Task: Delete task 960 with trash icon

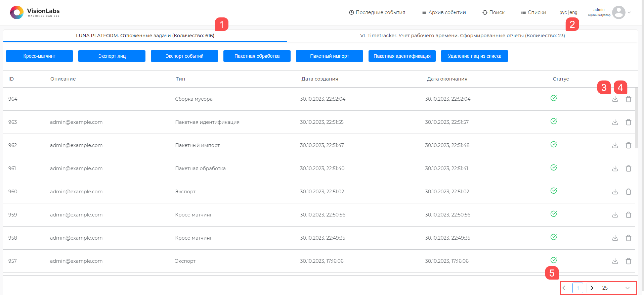Action: click(628, 192)
